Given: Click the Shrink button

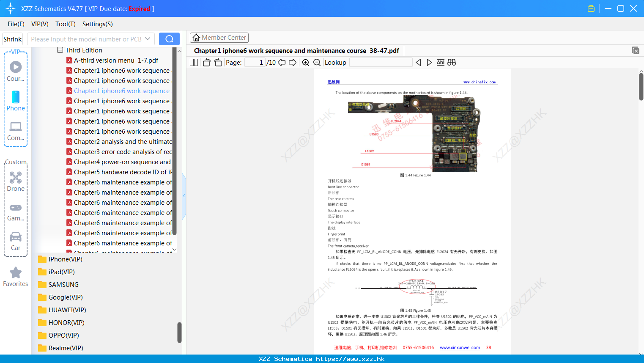Looking at the screenshot, I should pos(13,39).
